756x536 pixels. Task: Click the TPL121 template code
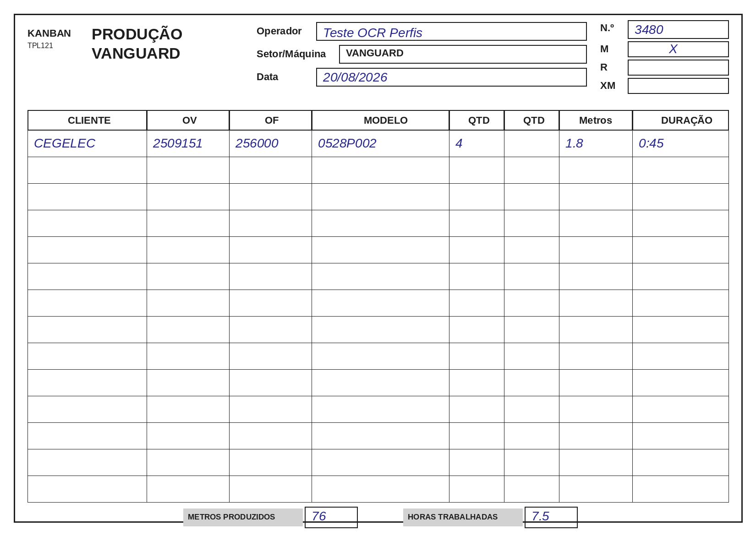coord(40,46)
